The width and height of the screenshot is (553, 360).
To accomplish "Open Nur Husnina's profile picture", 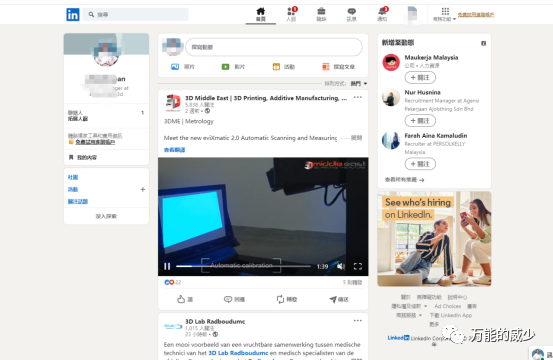I will coord(391,97).
